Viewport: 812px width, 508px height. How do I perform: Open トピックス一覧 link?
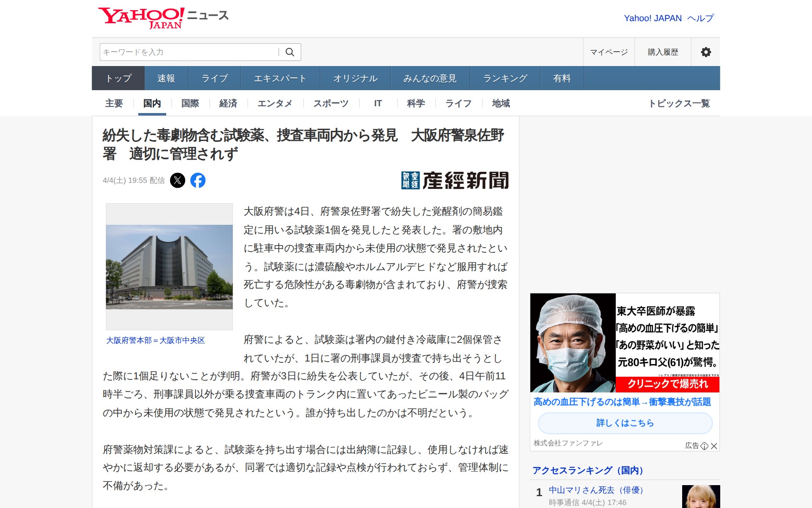pyautogui.click(x=679, y=103)
